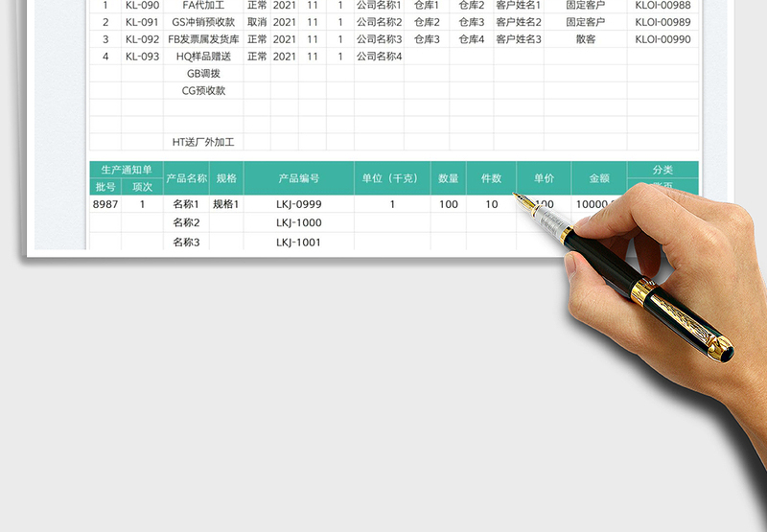Viewport: 767px width, 532px height.
Task: Select the 名称3 product cell
Action: point(186,243)
